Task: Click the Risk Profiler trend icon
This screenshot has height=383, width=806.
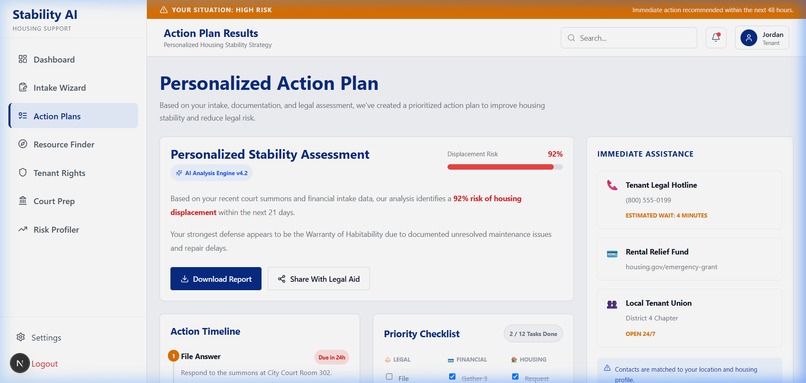Action: [x=23, y=229]
